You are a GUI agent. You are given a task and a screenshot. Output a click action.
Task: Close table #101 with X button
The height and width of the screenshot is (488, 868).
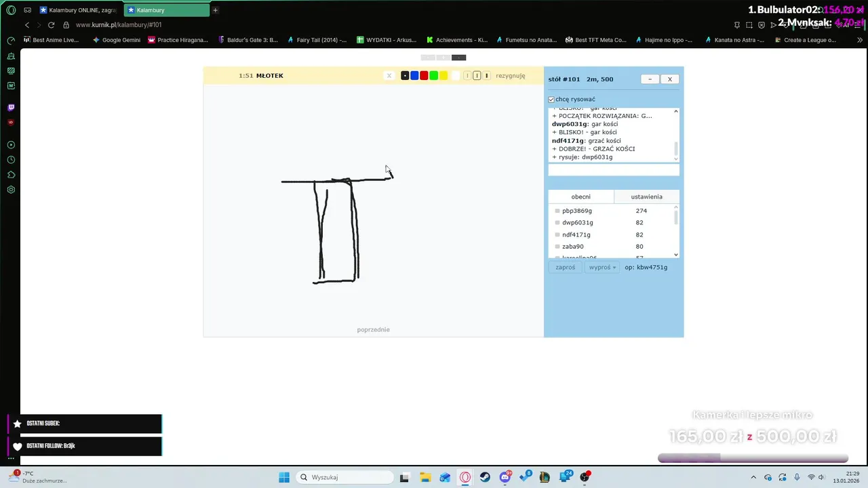pyautogui.click(x=670, y=79)
